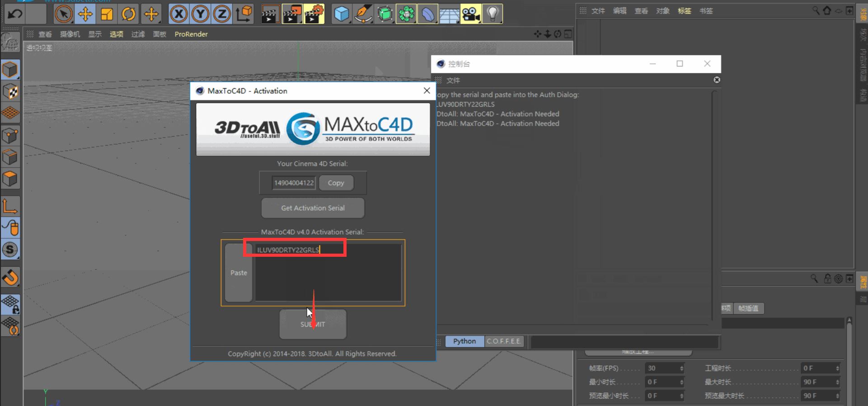Click inside the activation serial text area

(328, 273)
